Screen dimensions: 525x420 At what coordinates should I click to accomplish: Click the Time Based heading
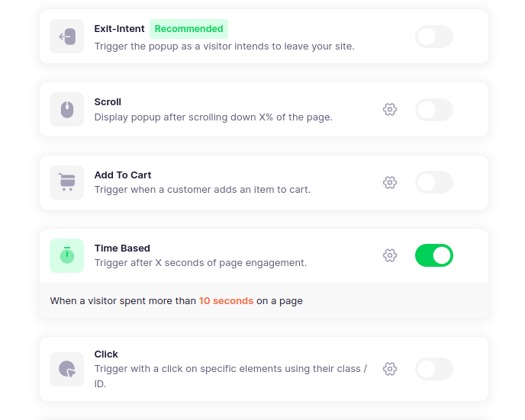click(122, 248)
